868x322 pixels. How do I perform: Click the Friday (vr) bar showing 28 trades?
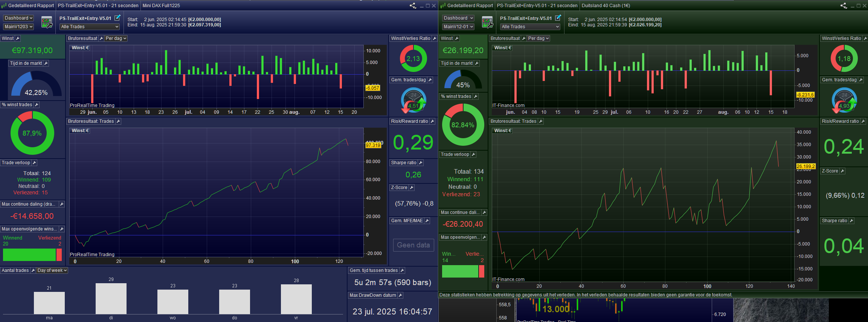click(x=296, y=299)
